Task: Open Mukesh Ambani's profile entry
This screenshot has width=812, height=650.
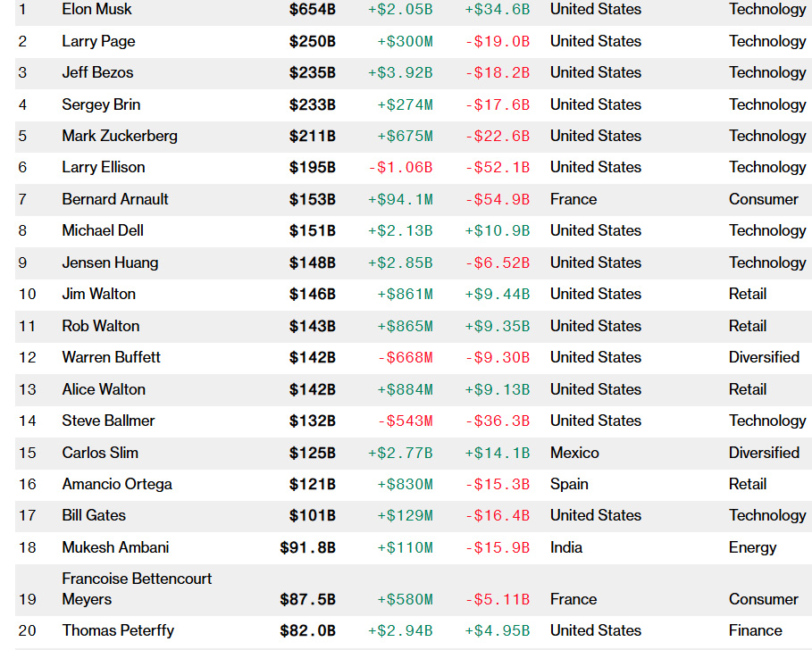Action: pyautogui.click(x=115, y=547)
